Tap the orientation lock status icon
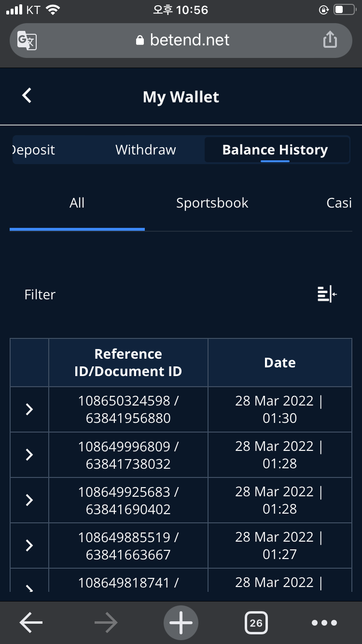 click(x=324, y=10)
